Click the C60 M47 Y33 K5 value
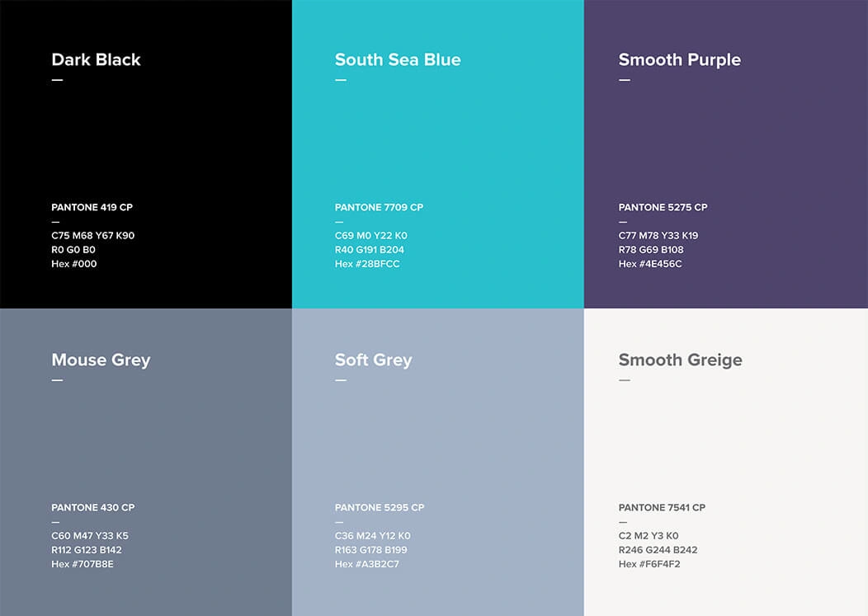The image size is (868, 616). [x=90, y=536]
